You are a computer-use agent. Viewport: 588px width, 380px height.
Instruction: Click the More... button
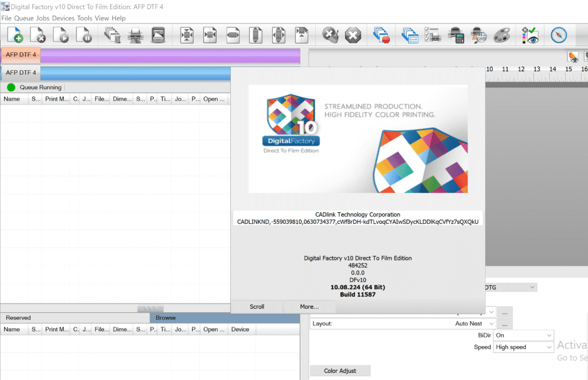pos(310,306)
